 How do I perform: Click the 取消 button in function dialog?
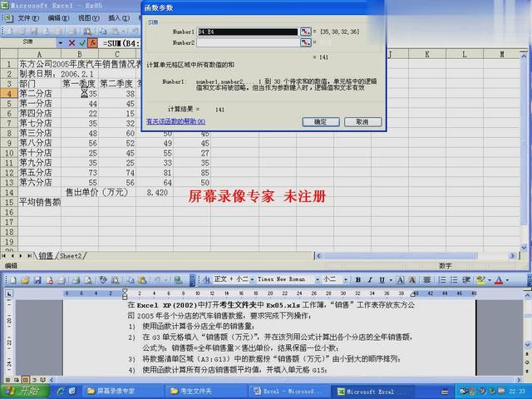point(362,122)
